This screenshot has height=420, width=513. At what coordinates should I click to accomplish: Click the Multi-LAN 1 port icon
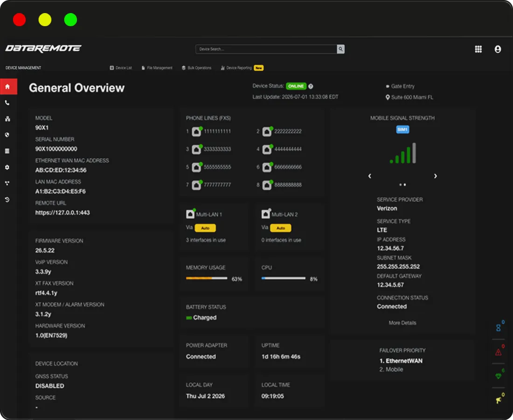click(x=190, y=214)
